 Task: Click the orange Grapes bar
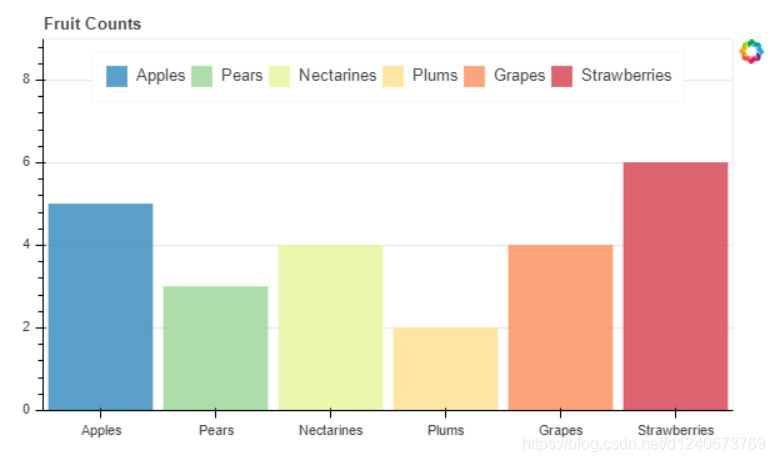[x=560, y=327]
